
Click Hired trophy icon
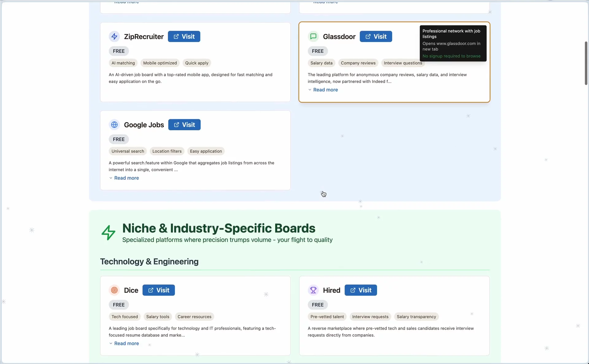click(313, 290)
